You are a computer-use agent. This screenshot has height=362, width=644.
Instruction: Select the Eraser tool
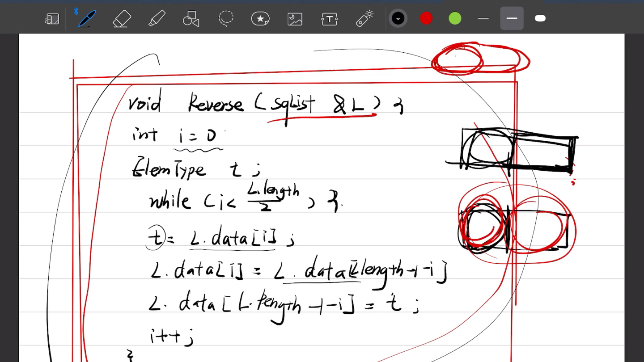[x=122, y=19]
